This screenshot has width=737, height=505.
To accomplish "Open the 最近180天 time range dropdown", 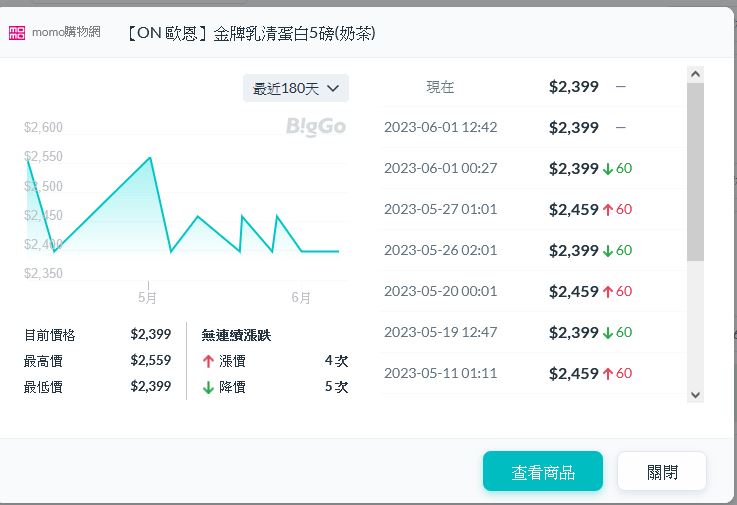I will pos(296,88).
